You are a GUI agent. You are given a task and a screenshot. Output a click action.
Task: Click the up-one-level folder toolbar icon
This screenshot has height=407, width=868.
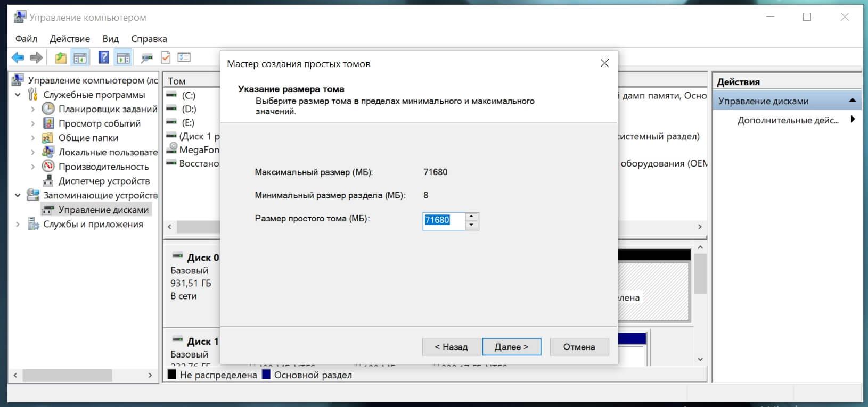(x=61, y=57)
